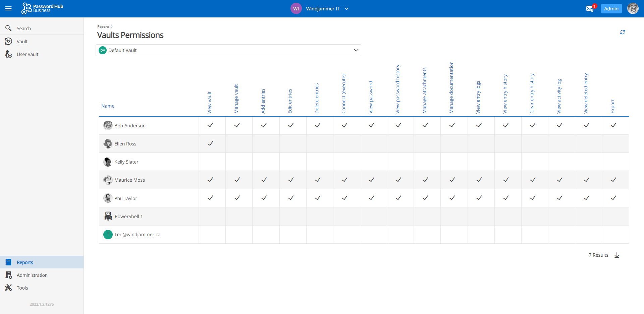644x314 pixels.
Task: Click Ellen Ross's View vault checkmark
Action: click(x=210, y=144)
